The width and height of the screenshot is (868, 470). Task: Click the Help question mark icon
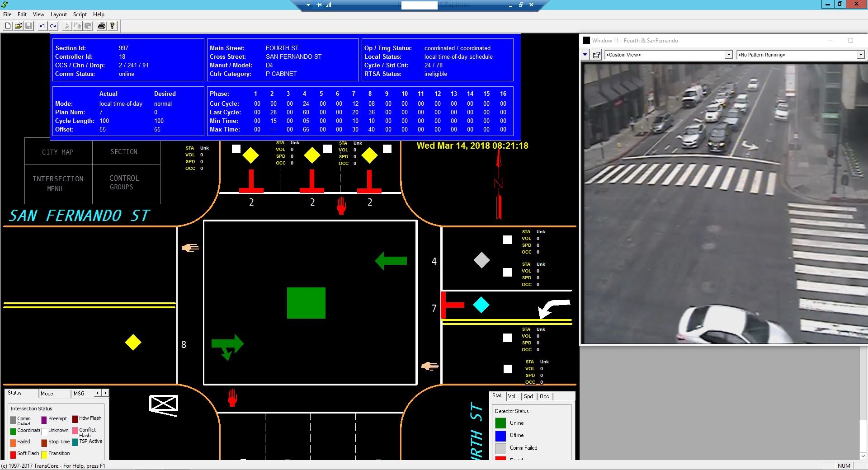[112, 26]
